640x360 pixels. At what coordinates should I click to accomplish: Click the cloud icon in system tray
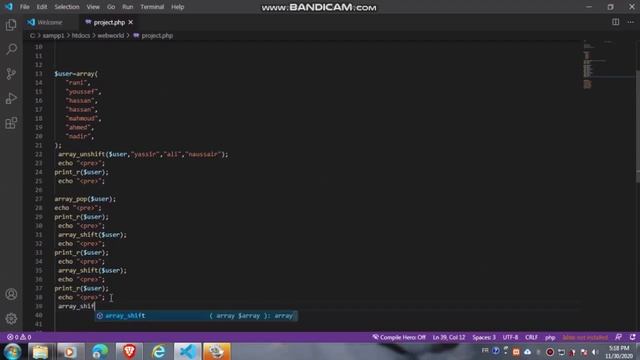click(527, 352)
